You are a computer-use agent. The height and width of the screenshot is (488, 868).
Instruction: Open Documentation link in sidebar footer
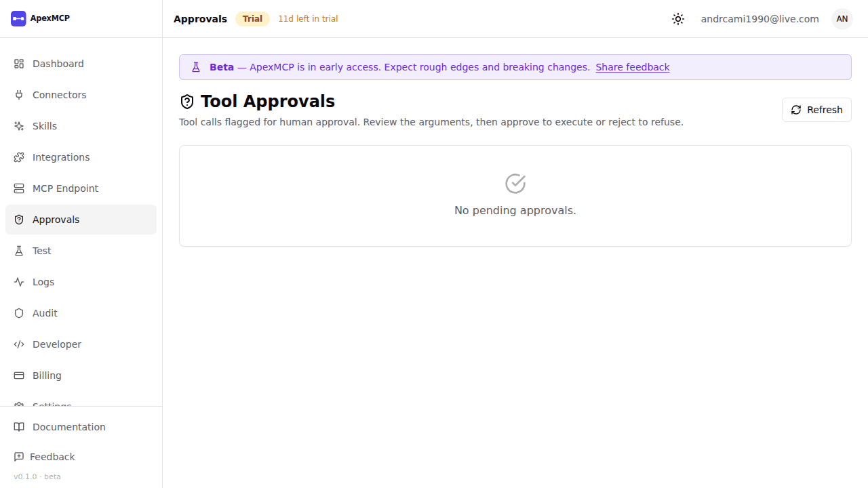[81, 427]
